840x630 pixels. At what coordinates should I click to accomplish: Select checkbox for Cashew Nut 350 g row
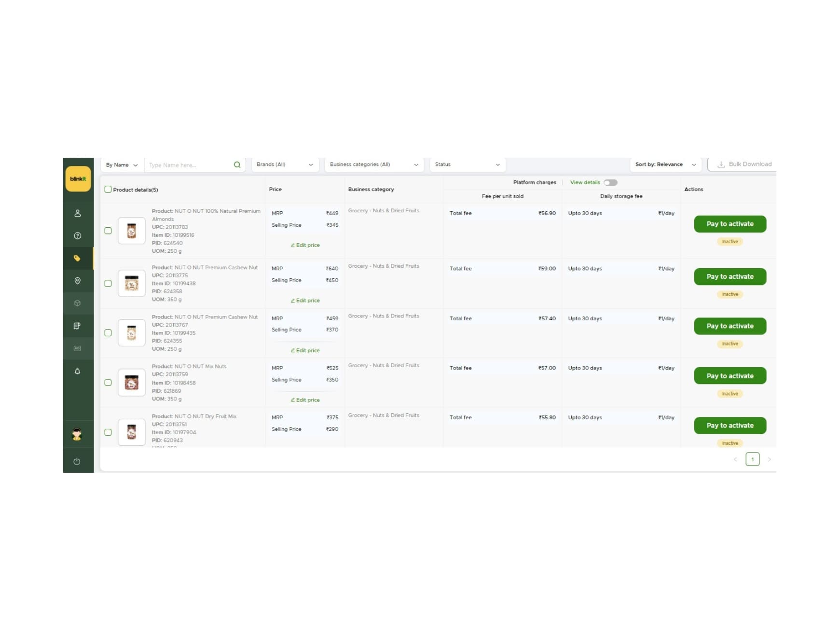pos(108,283)
